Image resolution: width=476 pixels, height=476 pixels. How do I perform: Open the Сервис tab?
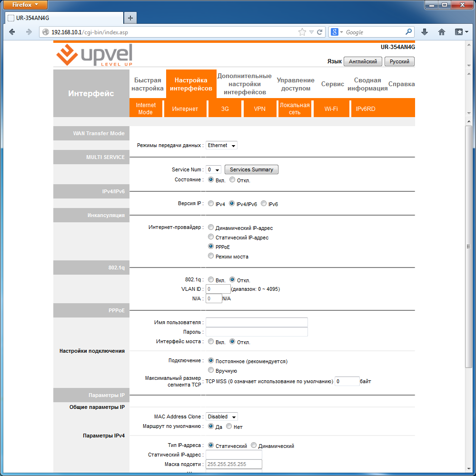point(332,84)
